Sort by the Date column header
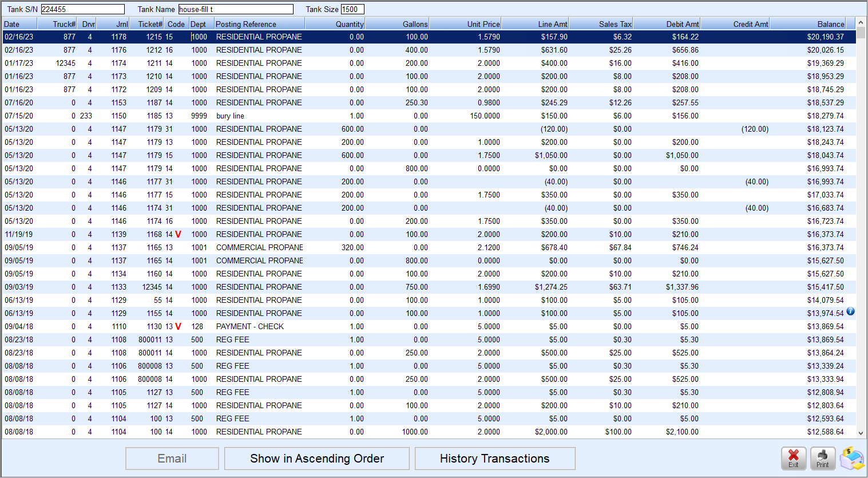The width and height of the screenshot is (868, 478). tap(20, 24)
